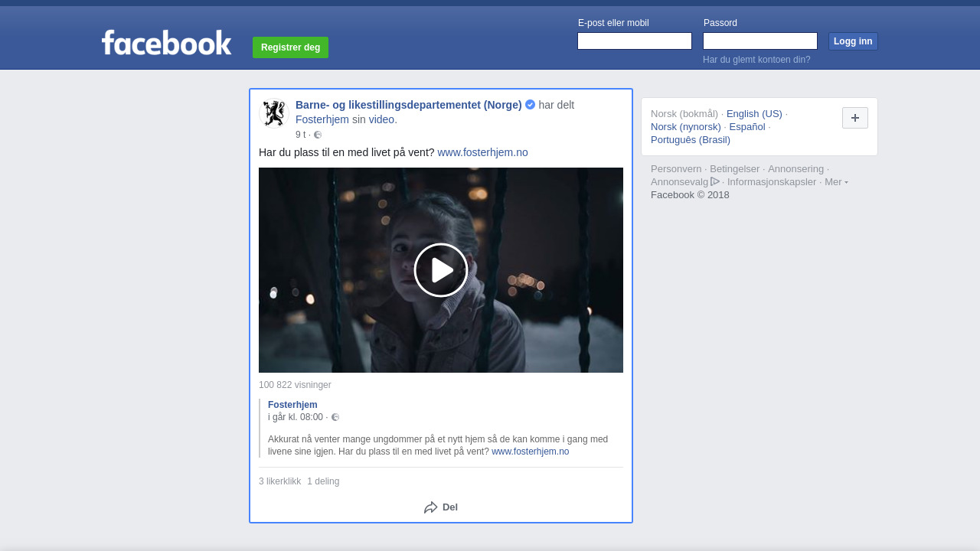Image resolution: width=980 pixels, height=551 pixels.
Task: Click the E-post eller mobil field
Action: pyautogui.click(x=634, y=41)
